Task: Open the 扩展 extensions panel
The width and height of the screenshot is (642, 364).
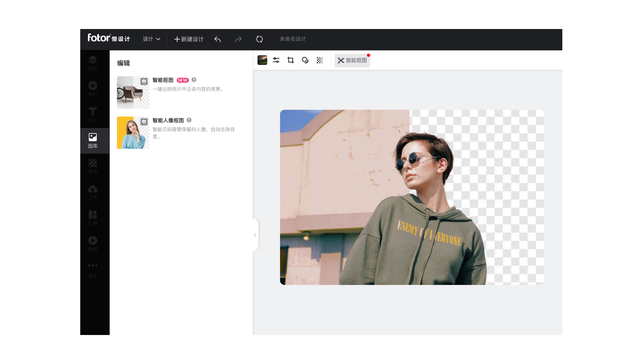Action: pyautogui.click(x=92, y=218)
